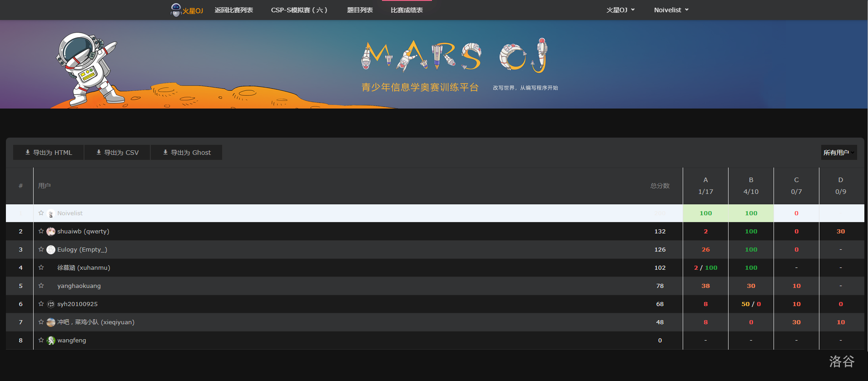Click syh20100925's avatar icon
The width and height of the screenshot is (868, 381).
tap(51, 304)
